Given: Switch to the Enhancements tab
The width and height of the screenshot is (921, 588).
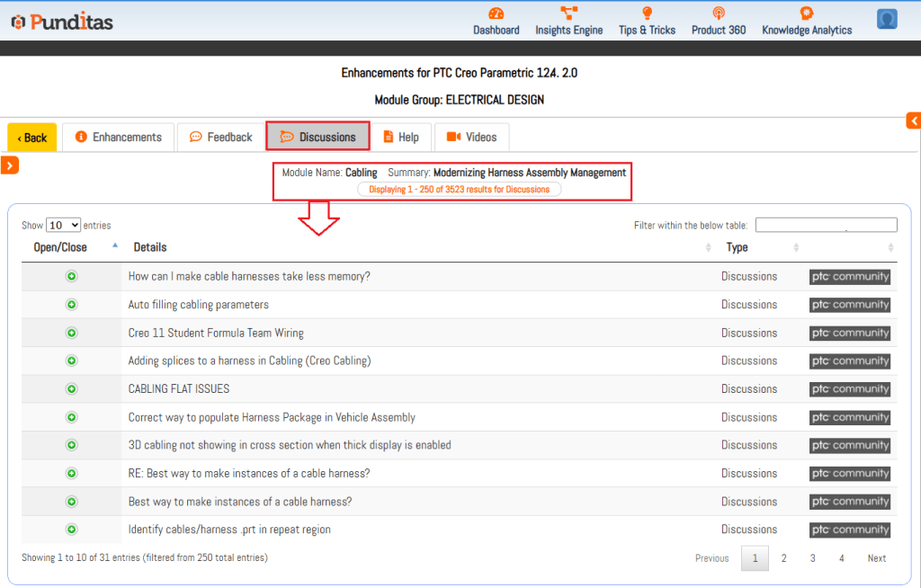Looking at the screenshot, I should coord(119,138).
